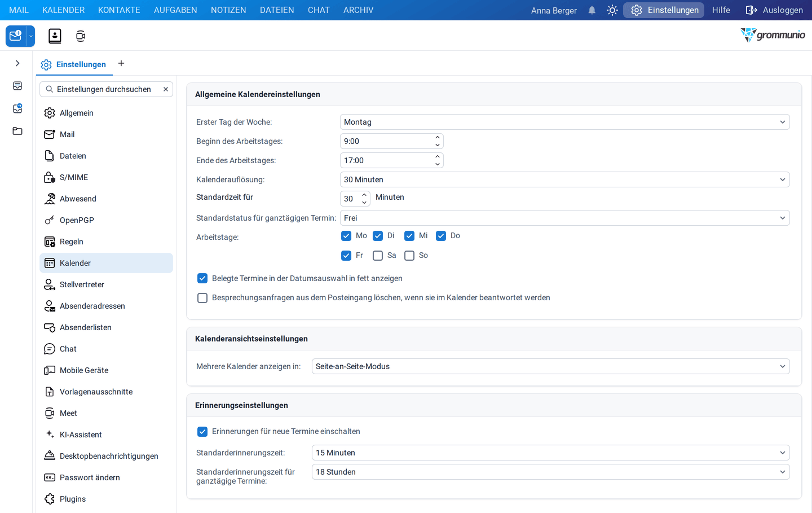The width and height of the screenshot is (812, 513).
Task: Open the address book contact icon
Action: 55,36
